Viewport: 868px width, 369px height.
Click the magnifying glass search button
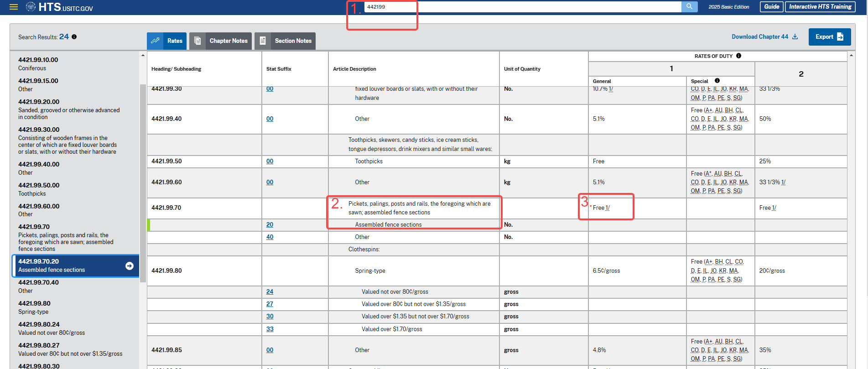(689, 7)
